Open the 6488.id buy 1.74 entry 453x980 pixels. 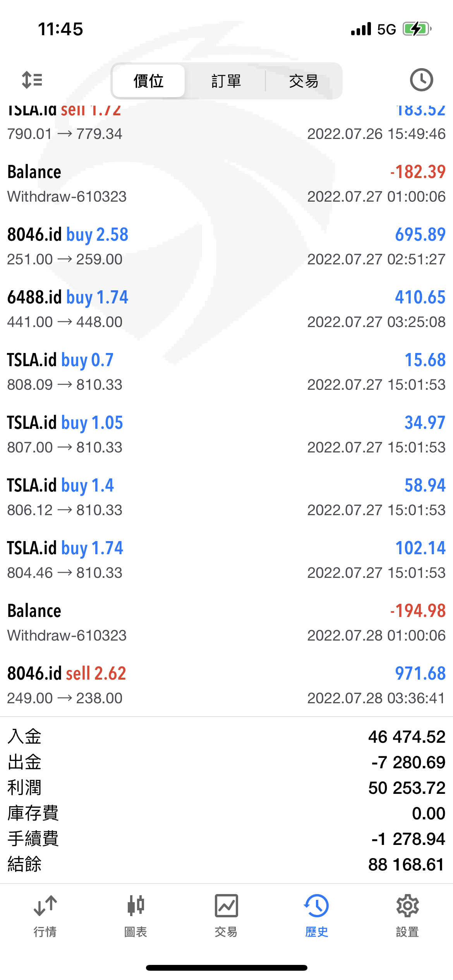pos(226,309)
